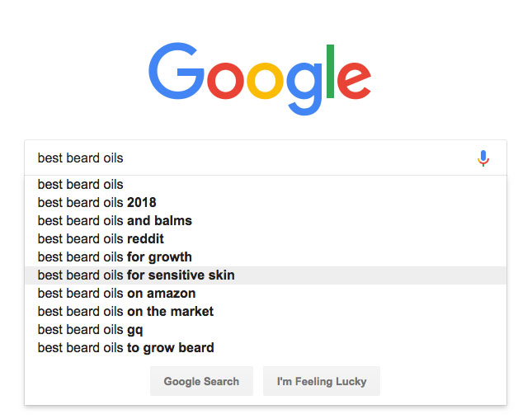Viewport: 532px width, 419px height.
Task: Click the blue capital G in Google logo
Action: pos(177,71)
